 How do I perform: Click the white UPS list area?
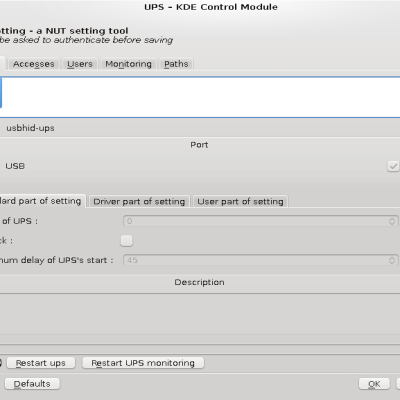click(x=200, y=97)
